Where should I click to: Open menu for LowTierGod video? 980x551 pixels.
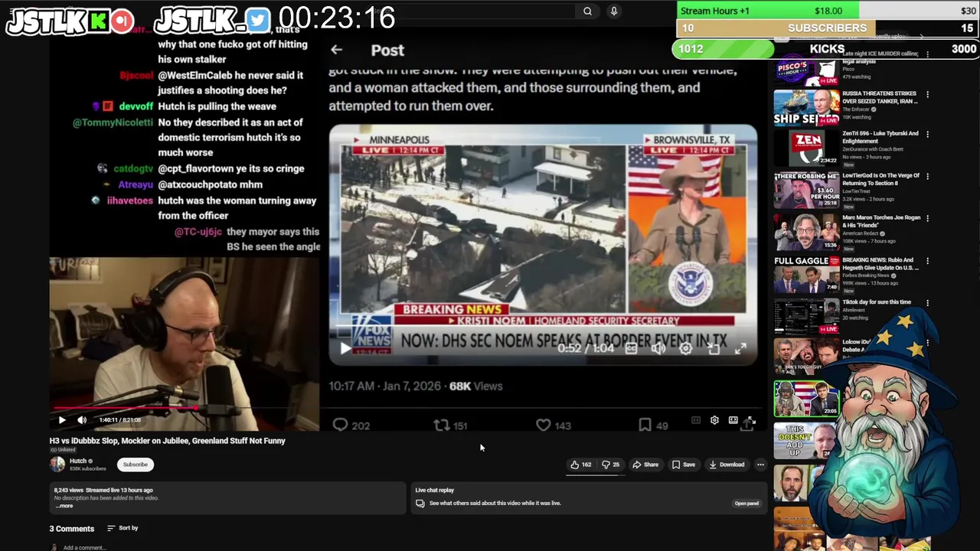927,177
